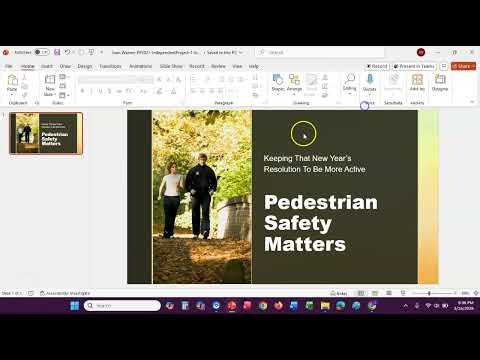Open the Section dropdown in Slides group
Viewport: 480px width, 360px height.
click(64, 95)
